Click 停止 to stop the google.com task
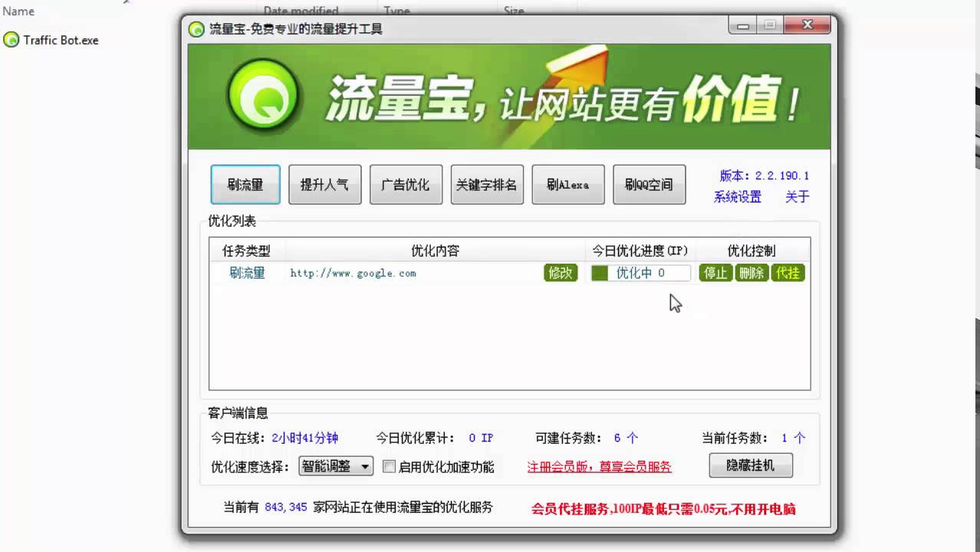980x552 pixels. pyautogui.click(x=715, y=273)
